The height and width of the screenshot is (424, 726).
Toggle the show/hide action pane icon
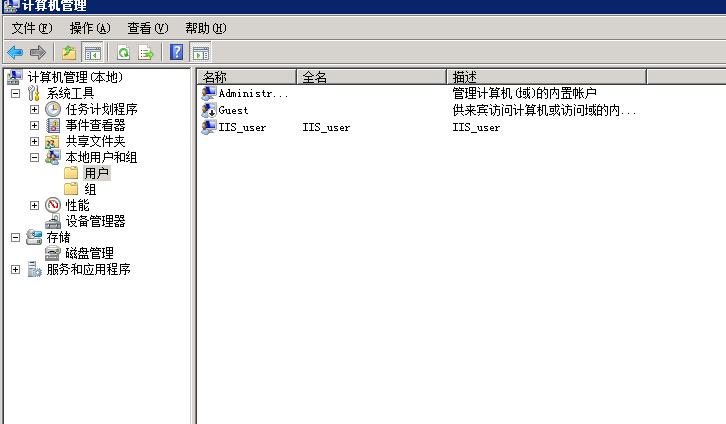[200, 52]
